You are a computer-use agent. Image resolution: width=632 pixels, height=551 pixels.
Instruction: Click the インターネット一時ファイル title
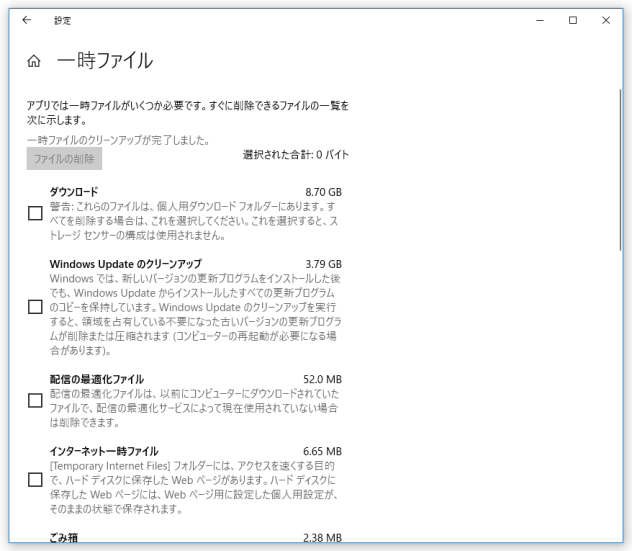[104, 451]
